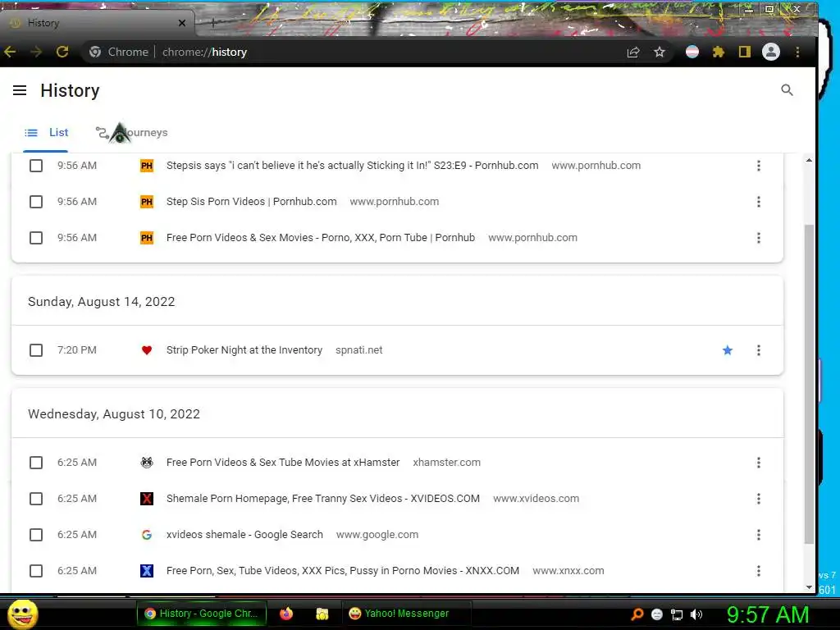Tick the Google Search entry checkbox
Viewport: 840px width, 630px height.
[x=36, y=535]
